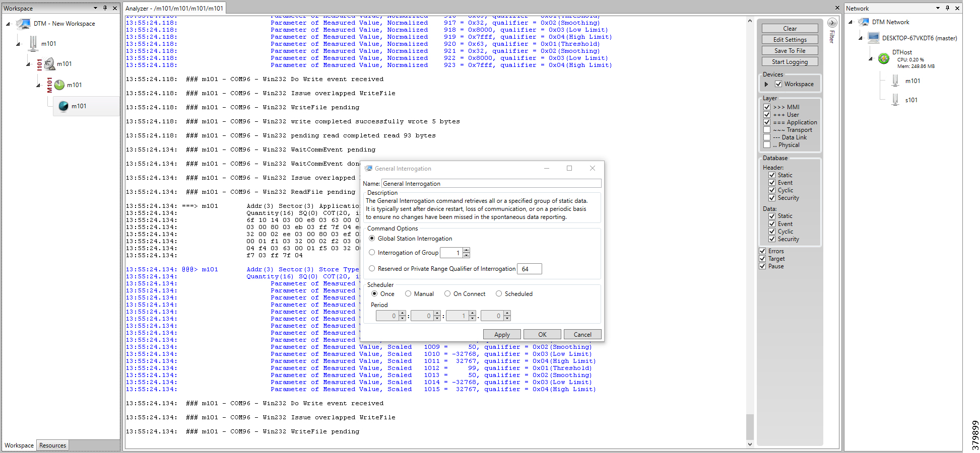Click the analyzer scrollbar up arrow
The image size is (980, 453).
coord(750,21)
